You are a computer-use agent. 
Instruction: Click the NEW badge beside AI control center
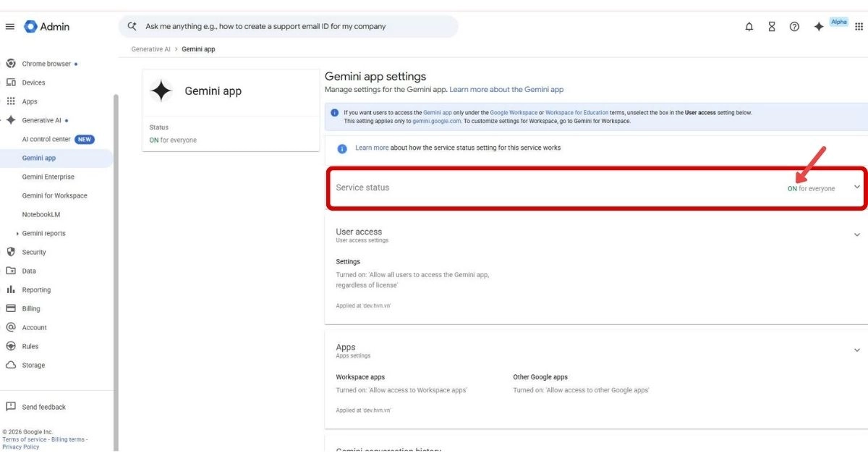[85, 139]
